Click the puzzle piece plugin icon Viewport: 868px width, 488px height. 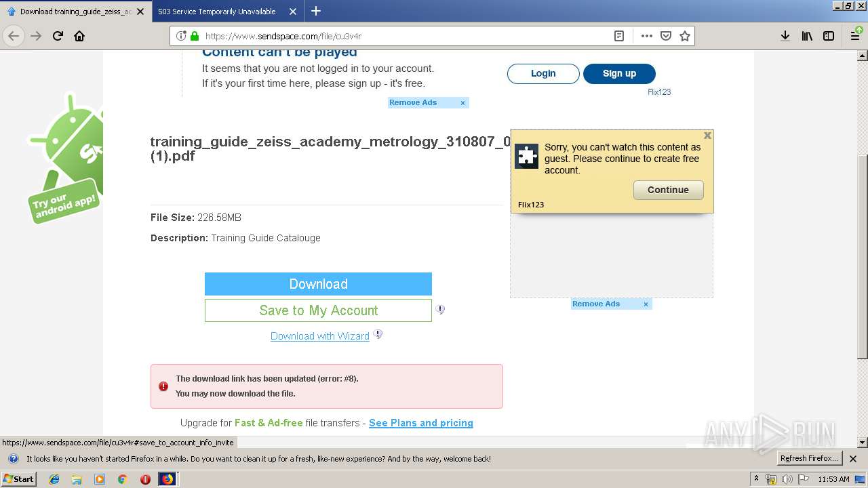click(x=527, y=156)
